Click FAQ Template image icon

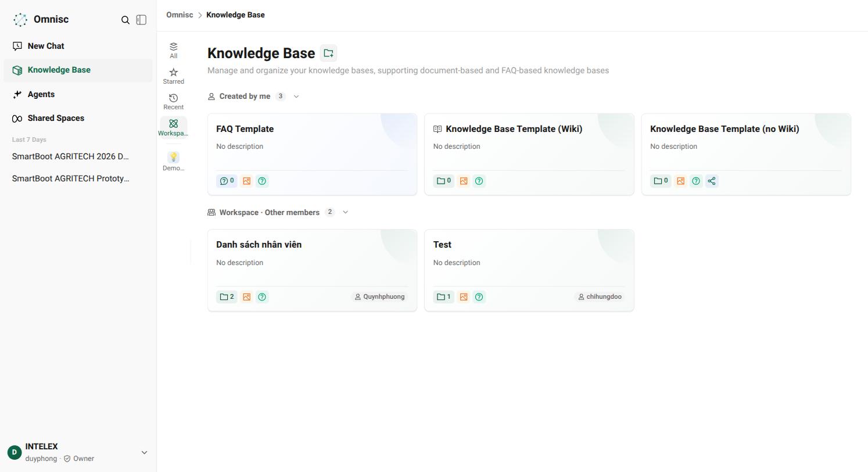pyautogui.click(x=246, y=181)
